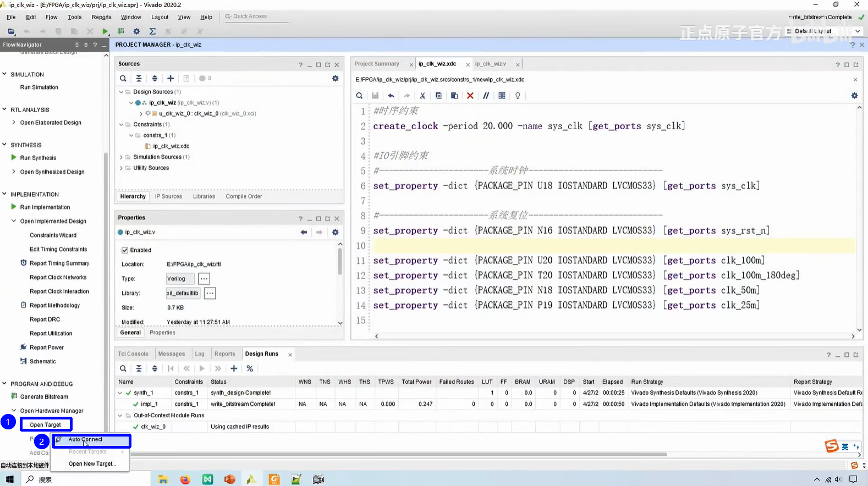The height and width of the screenshot is (486, 868).
Task: Click Program Device icon in main toolbar
Action: [x=121, y=31]
